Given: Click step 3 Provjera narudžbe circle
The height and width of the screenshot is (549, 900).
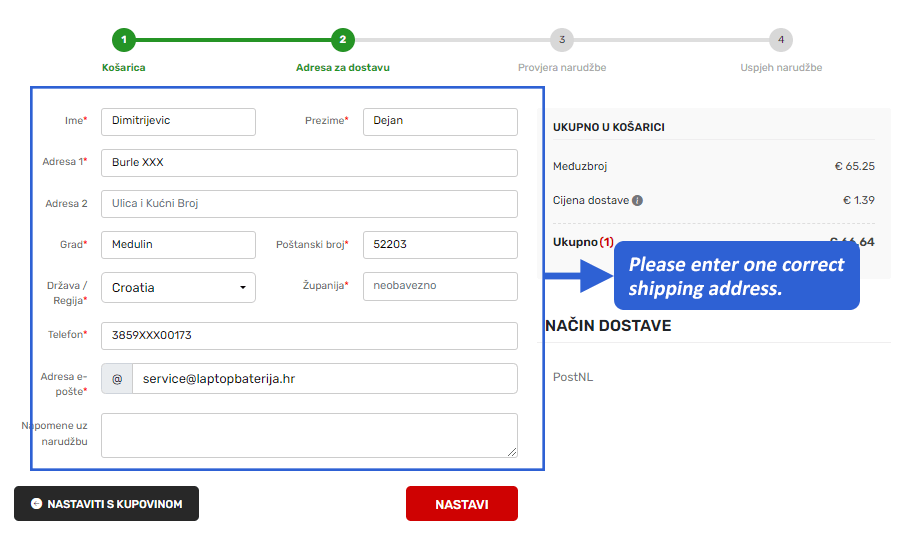Looking at the screenshot, I should coord(562,40).
